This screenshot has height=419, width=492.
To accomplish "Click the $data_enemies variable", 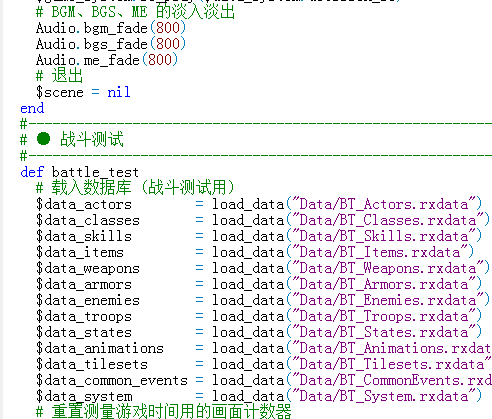I will (x=88, y=300).
